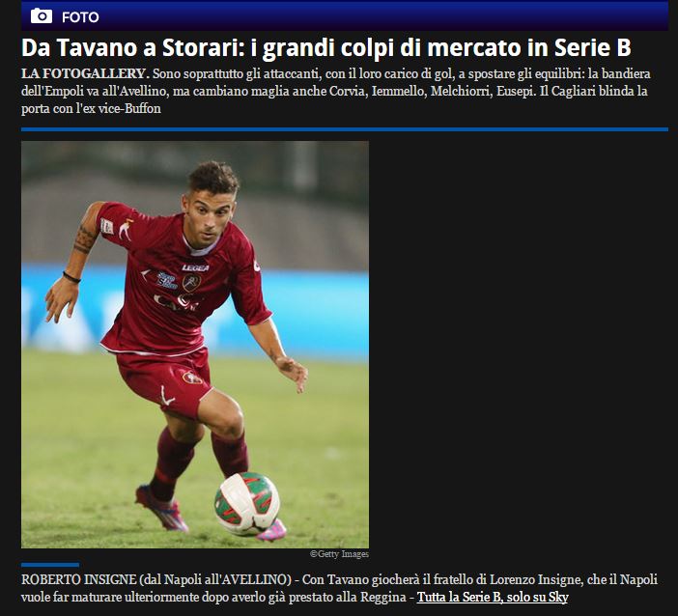Click the pink boot next to the ball
Viewport: 678px width, 616px height.
coord(272,530)
